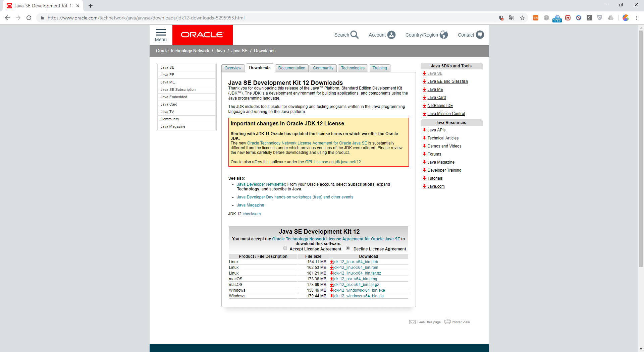Switch to the Training tab
The height and width of the screenshot is (352, 644).
(x=380, y=68)
